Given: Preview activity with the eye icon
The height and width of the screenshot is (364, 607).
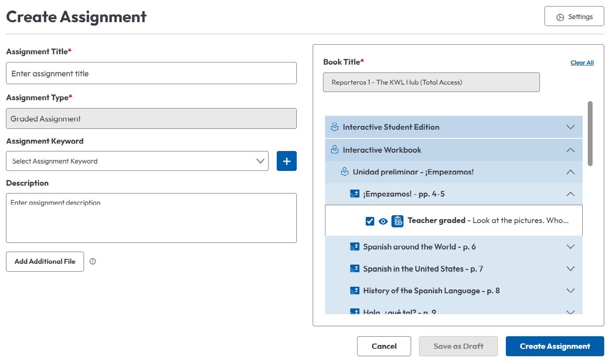Looking at the screenshot, I should (x=383, y=221).
